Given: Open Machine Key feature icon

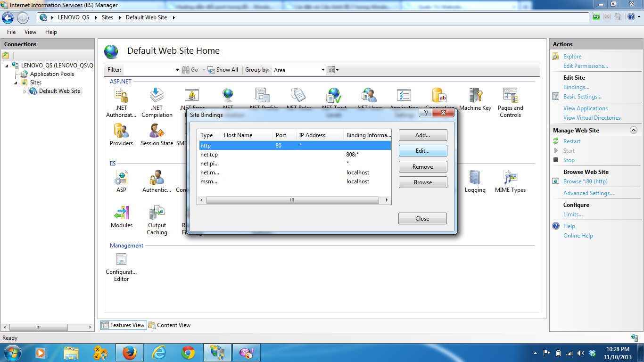Looking at the screenshot, I should coord(475,95).
